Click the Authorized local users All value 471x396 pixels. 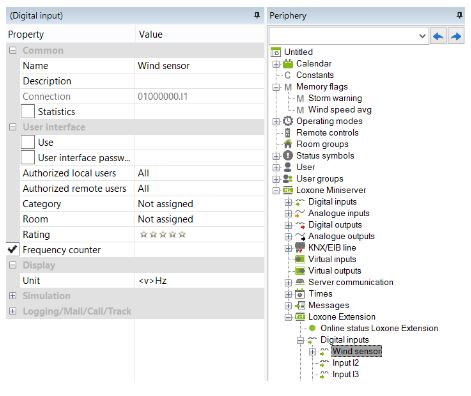[x=199, y=173]
